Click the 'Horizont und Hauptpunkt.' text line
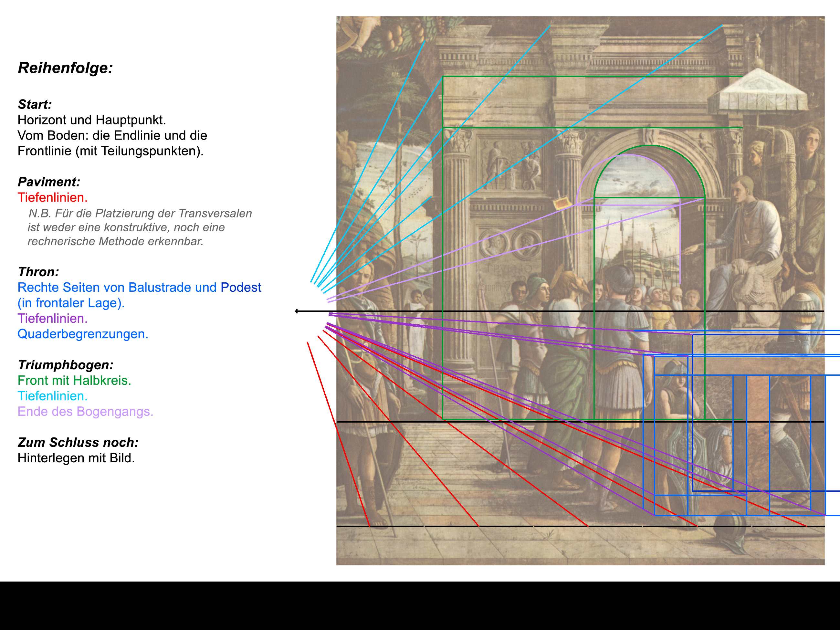The image size is (840, 630). [x=91, y=120]
